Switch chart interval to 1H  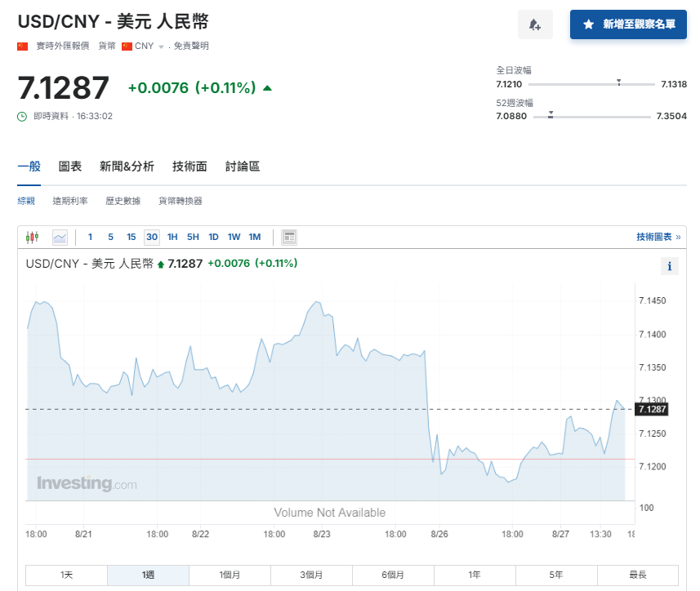click(172, 238)
